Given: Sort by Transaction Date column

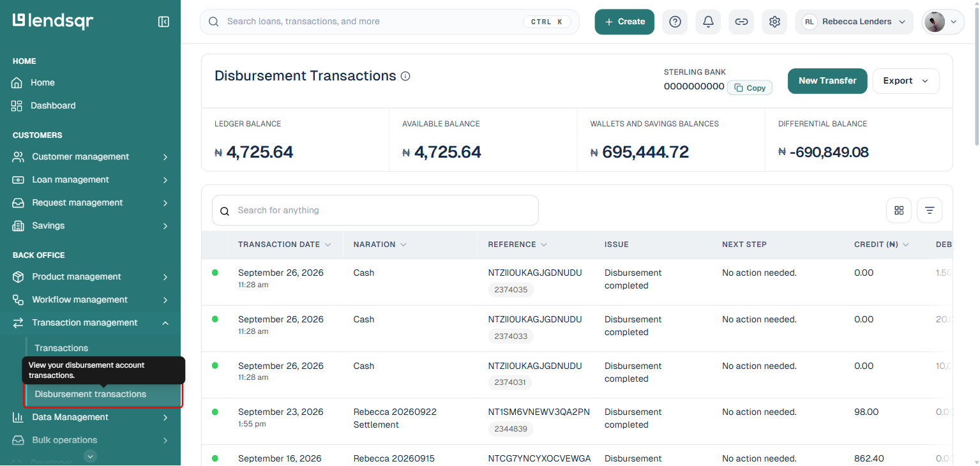Looking at the screenshot, I should click(x=285, y=244).
